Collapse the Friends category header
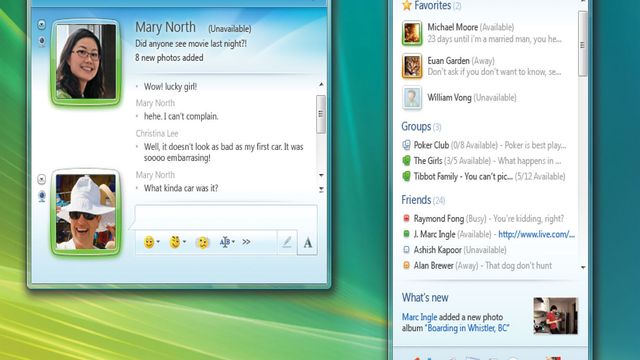640x360 pixels. point(423,200)
